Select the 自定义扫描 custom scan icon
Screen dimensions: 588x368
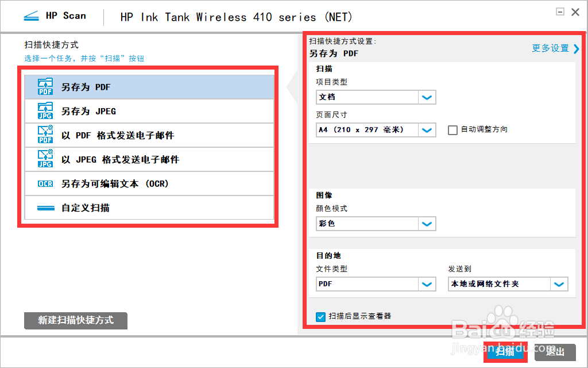45,208
